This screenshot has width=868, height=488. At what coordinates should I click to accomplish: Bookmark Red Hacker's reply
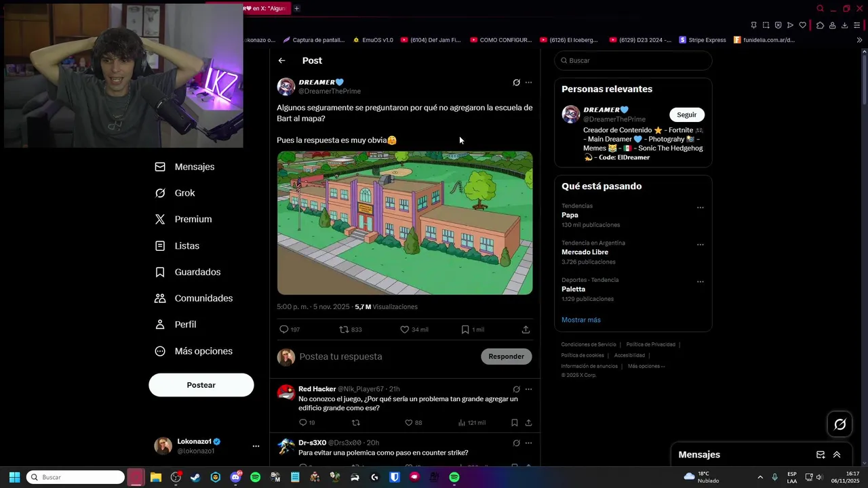pos(514,422)
